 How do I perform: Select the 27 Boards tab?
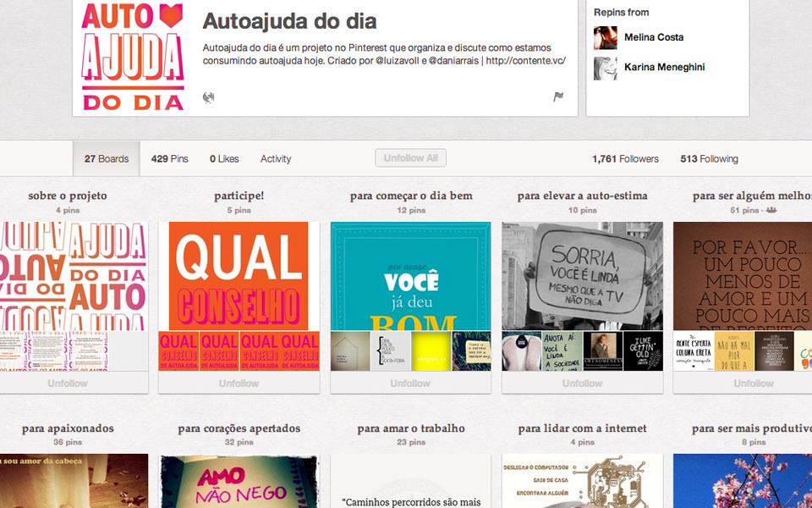pyautogui.click(x=107, y=159)
